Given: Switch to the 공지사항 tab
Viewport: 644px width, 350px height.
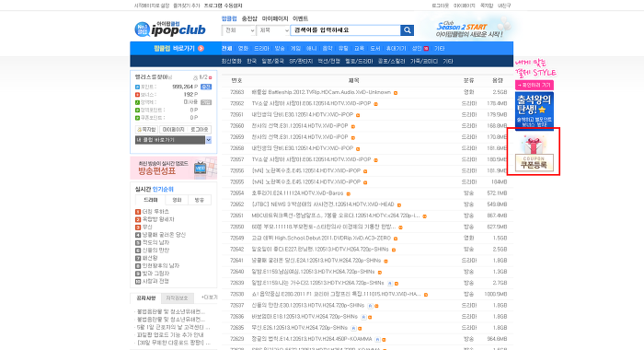Looking at the screenshot, I should point(145,297).
